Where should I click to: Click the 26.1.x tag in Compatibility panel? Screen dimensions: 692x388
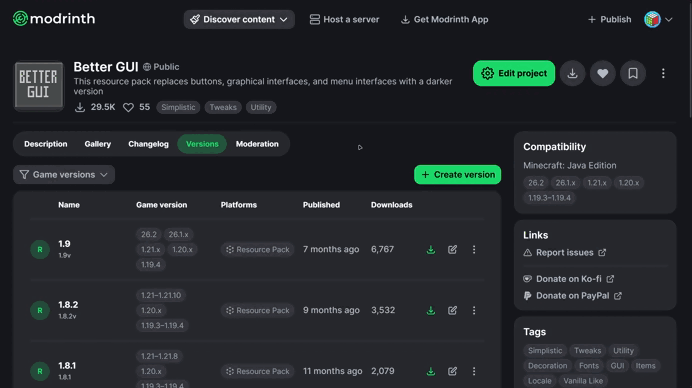click(565, 183)
